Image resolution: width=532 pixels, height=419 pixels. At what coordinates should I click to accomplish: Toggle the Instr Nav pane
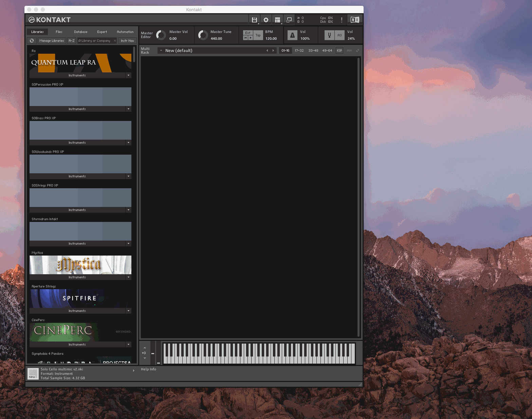pyautogui.click(x=127, y=41)
